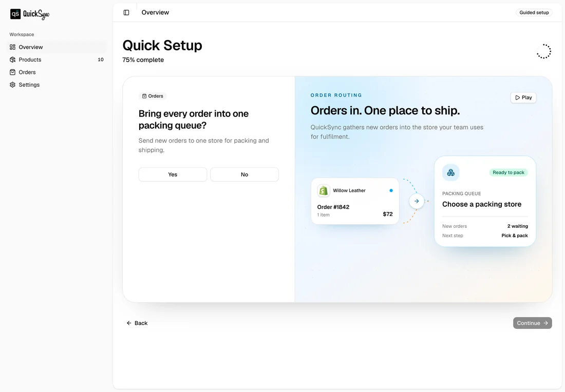The width and height of the screenshot is (565, 392).
Task: Open Orders in the workspace sidebar
Action: tap(56, 72)
